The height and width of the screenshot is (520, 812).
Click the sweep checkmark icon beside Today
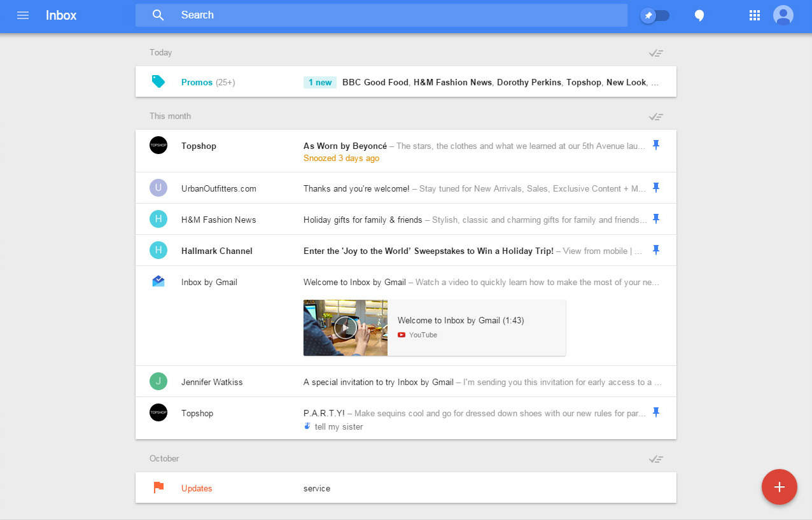pos(656,53)
